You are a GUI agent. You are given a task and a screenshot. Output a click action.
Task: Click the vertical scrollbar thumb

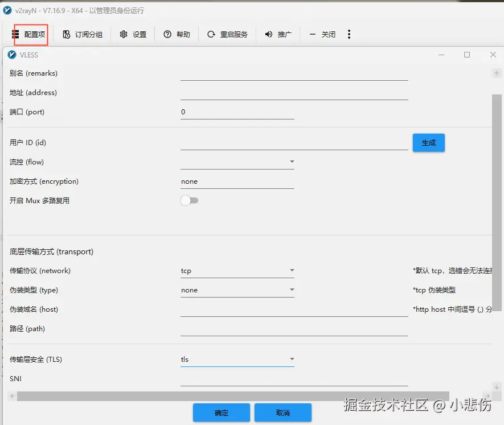click(497, 203)
